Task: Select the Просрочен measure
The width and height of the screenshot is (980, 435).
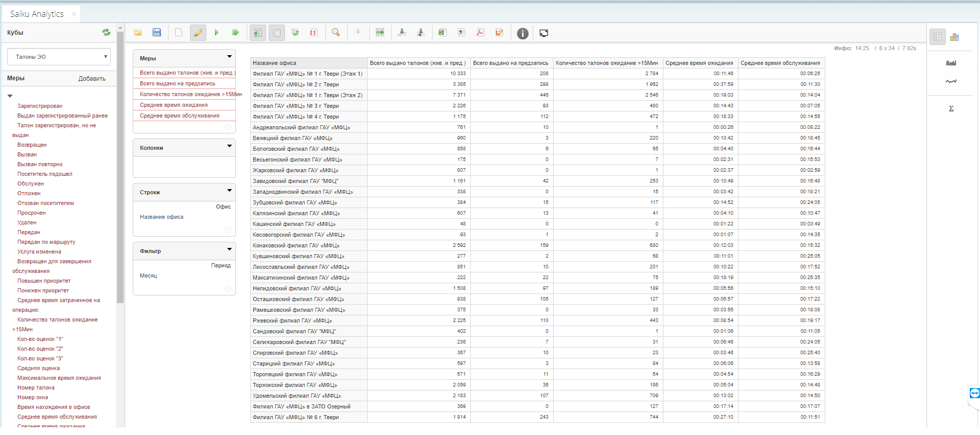Action: click(x=32, y=213)
